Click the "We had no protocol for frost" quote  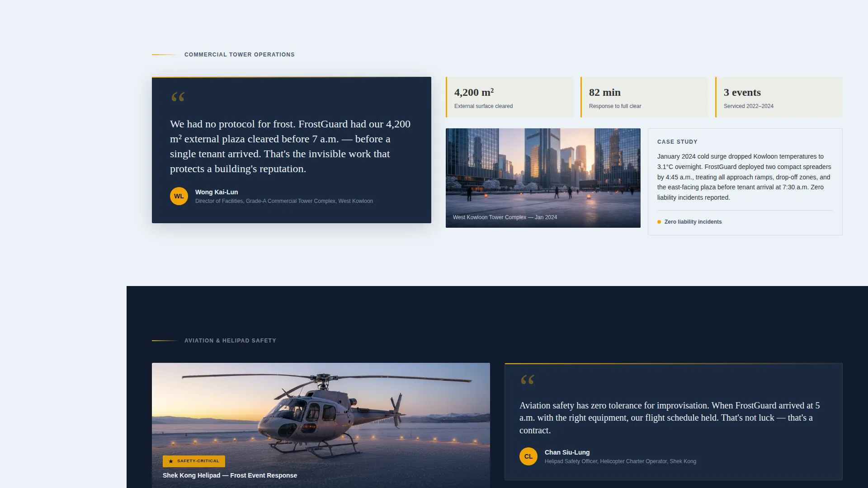(x=290, y=146)
